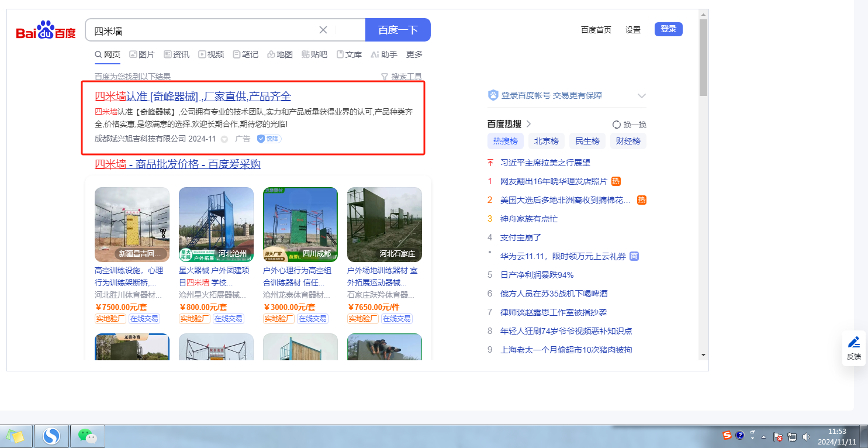Screen dimensions: 868x448
Task: Click the volume speaker tray icon
Action: [806, 436]
